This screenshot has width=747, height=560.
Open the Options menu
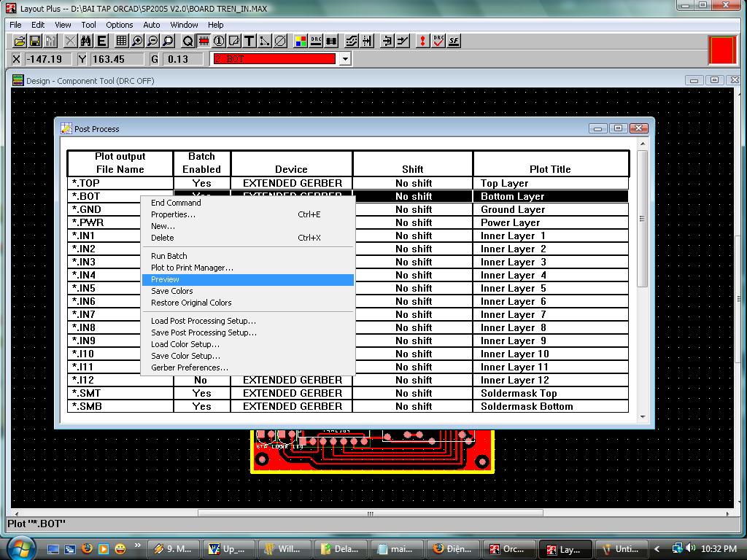point(119,25)
